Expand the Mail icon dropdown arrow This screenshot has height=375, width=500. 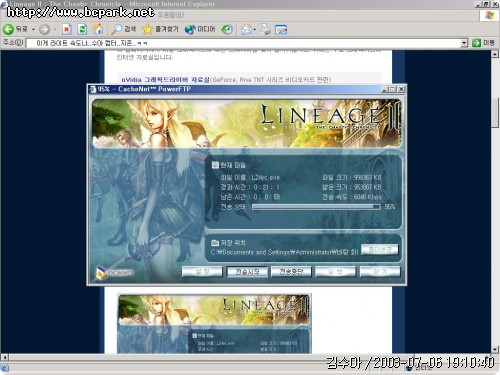[x=254, y=29]
